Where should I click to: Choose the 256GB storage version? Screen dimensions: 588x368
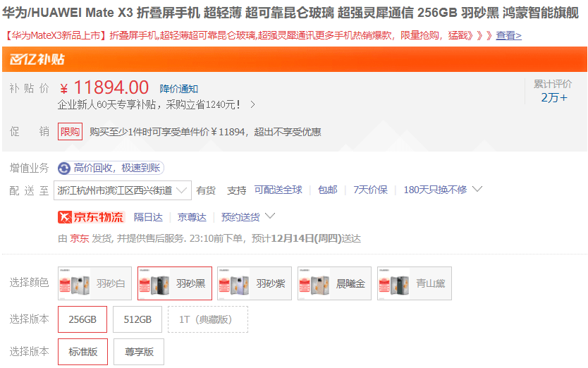point(82,319)
